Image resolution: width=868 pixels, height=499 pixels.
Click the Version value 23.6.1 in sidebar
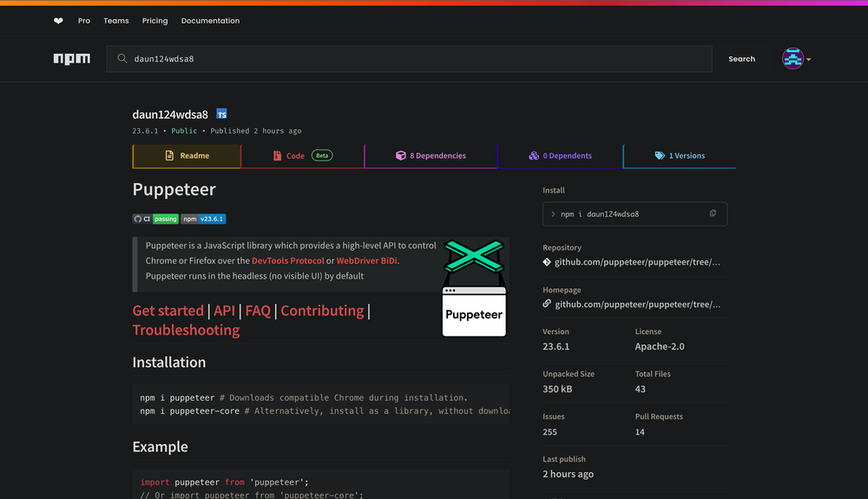[x=556, y=346]
